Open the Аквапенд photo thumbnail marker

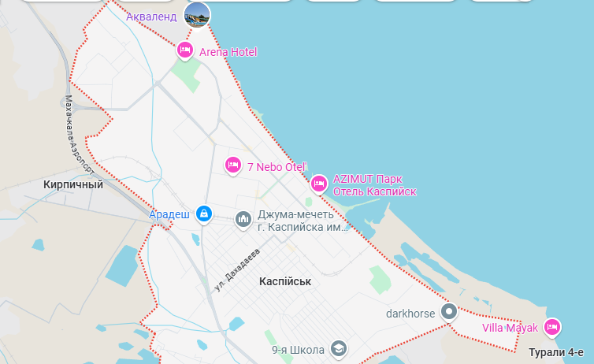click(x=197, y=15)
